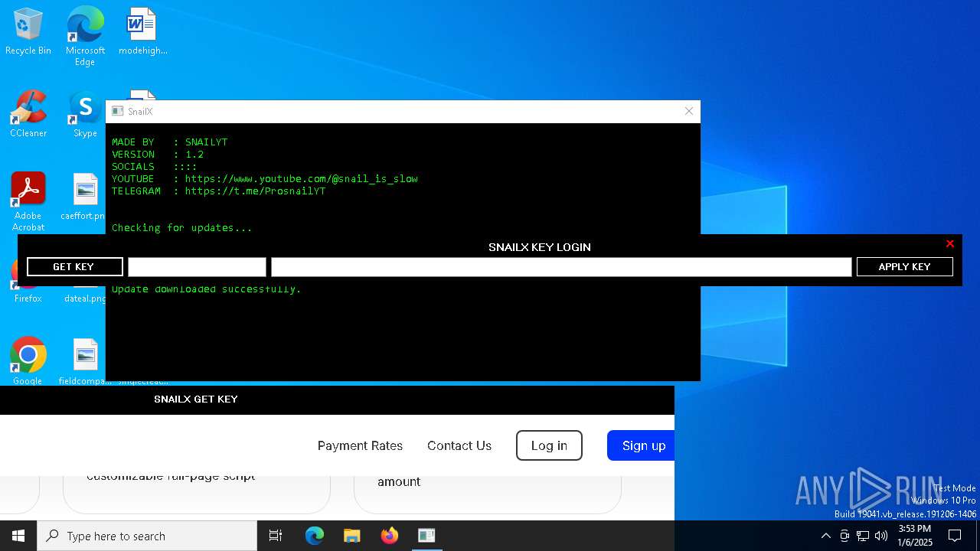The height and width of the screenshot is (551, 980).
Task: Focus the short key input field
Action: 197,266
